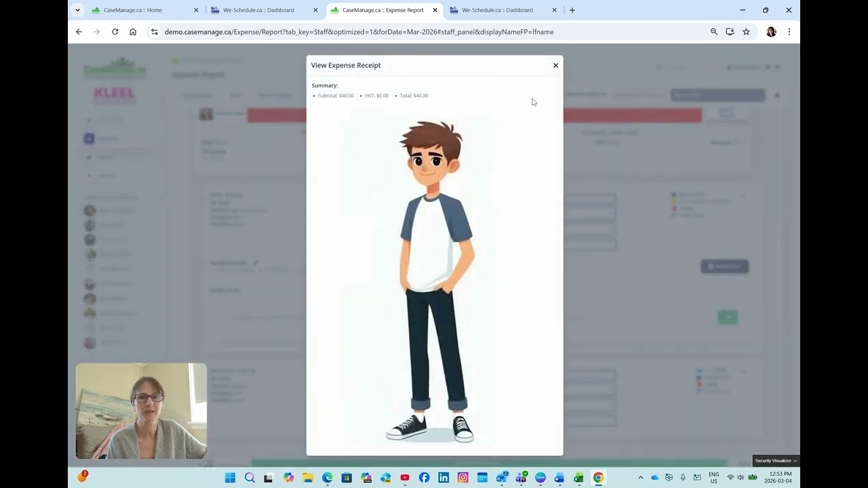This screenshot has height=488, width=868.
Task: Expand the Security Visualizer dropdown
Action: tap(776, 461)
